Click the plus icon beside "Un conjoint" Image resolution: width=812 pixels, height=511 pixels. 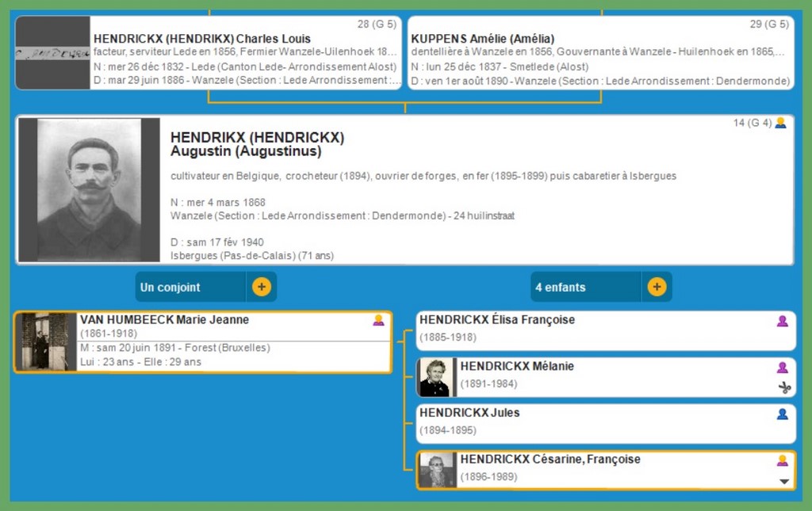(262, 287)
